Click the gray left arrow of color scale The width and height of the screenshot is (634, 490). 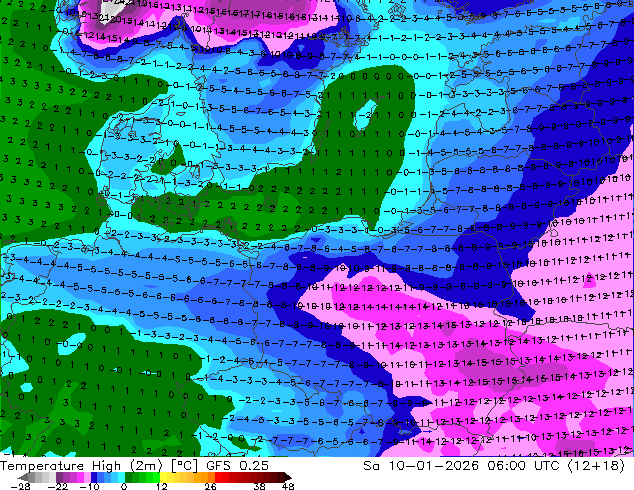pyautogui.click(x=23, y=477)
